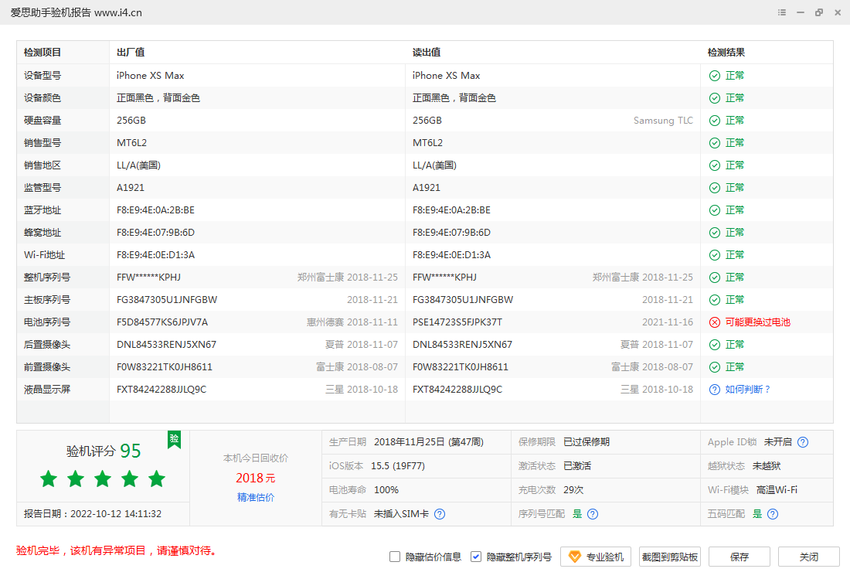Click 截图到剪贴板 button

point(669,557)
